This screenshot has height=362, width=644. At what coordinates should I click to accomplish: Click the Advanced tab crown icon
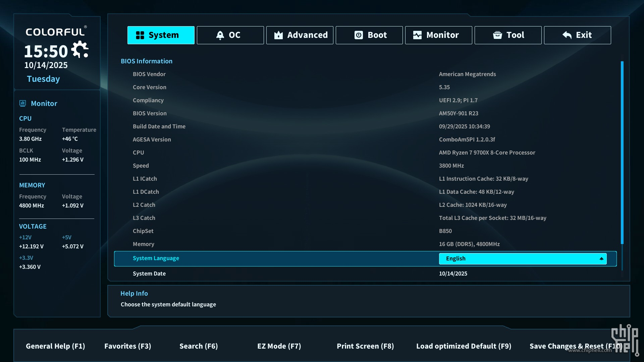[x=278, y=35]
